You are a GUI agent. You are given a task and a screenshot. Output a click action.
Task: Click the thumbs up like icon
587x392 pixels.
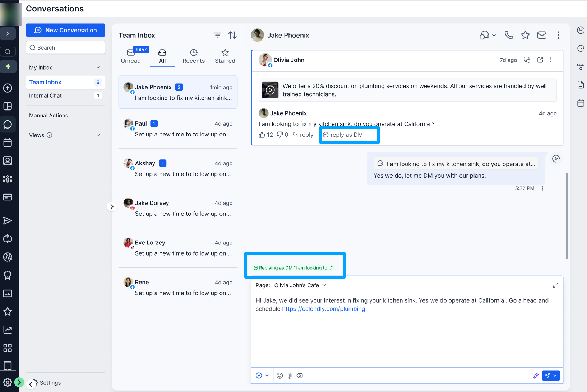262,135
